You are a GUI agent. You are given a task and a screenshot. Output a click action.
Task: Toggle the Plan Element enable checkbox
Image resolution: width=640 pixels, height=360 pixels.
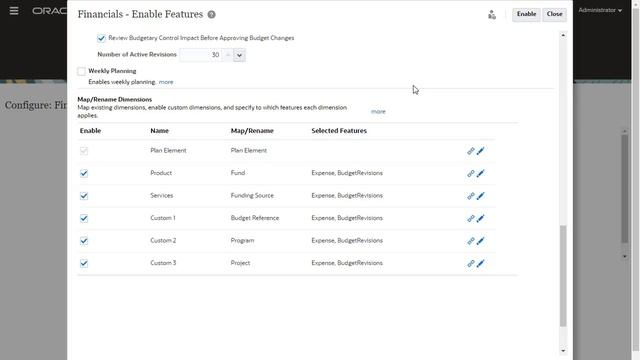[x=84, y=151]
